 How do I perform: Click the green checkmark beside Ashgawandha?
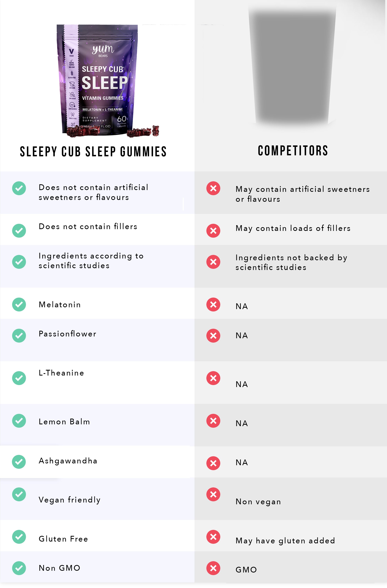point(19,461)
